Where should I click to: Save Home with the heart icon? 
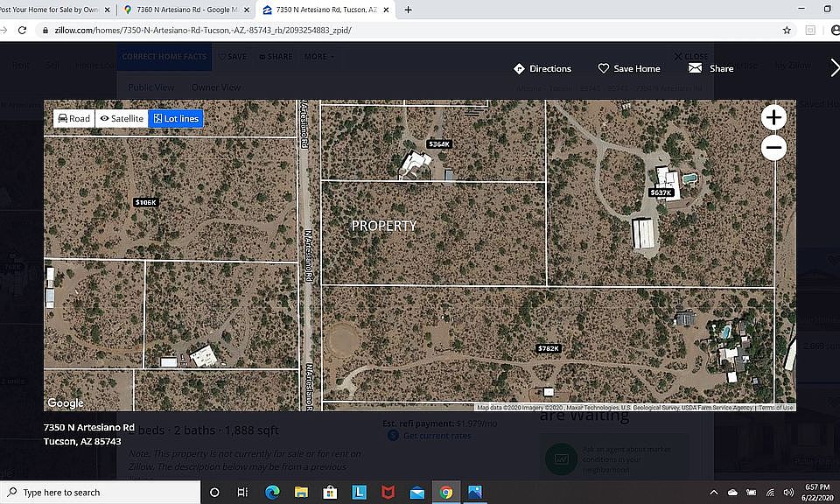[x=628, y=68]
